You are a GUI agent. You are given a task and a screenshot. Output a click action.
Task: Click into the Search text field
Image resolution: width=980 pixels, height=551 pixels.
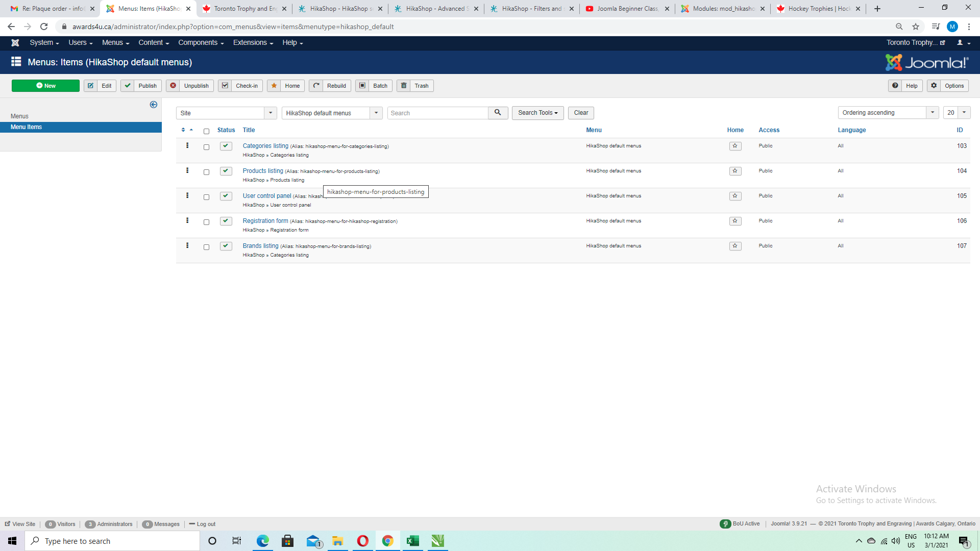437,113
